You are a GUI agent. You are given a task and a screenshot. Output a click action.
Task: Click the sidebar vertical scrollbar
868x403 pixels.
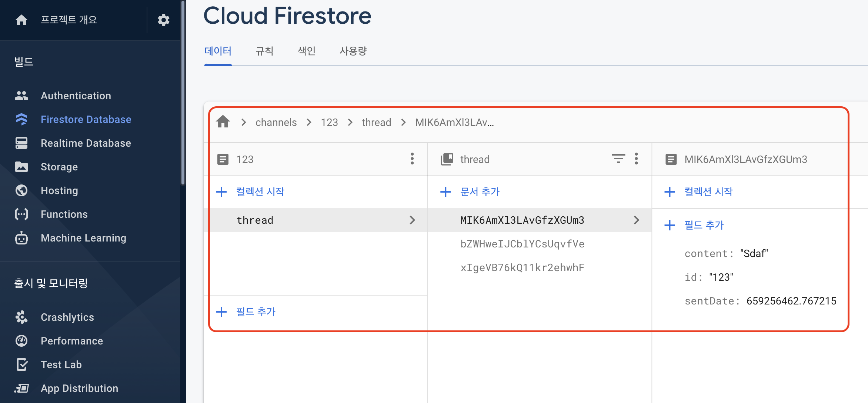pos(183,93)
